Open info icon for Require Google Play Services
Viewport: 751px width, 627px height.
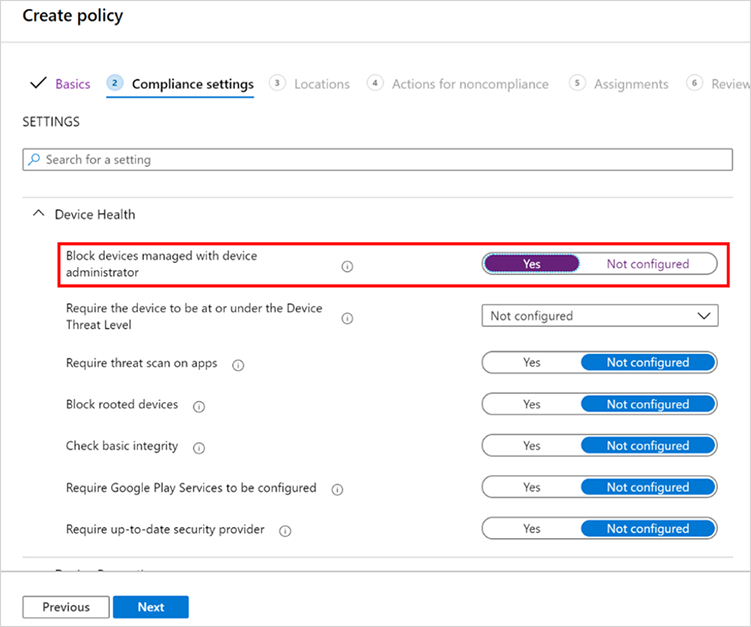pyautogui.click(x=337, y=490)
